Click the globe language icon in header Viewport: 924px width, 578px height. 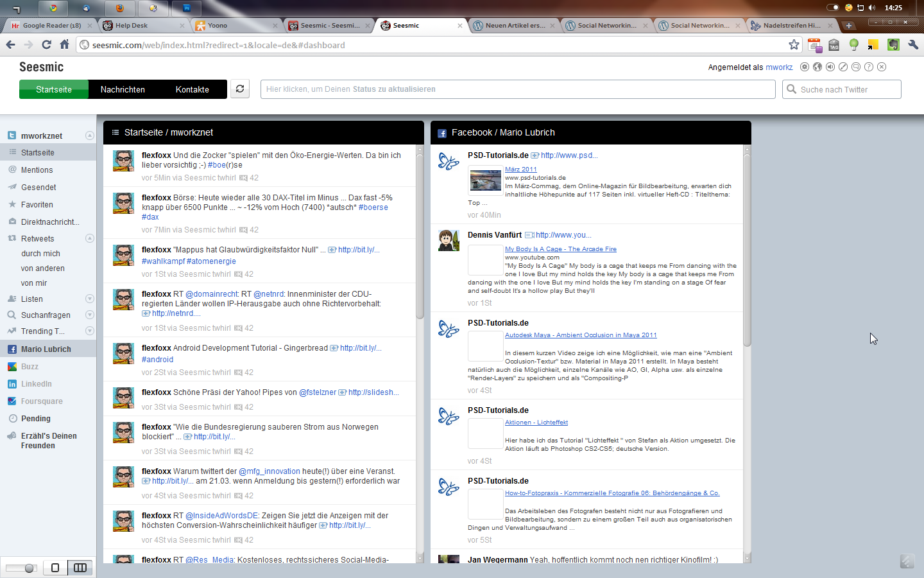(817, 67)
